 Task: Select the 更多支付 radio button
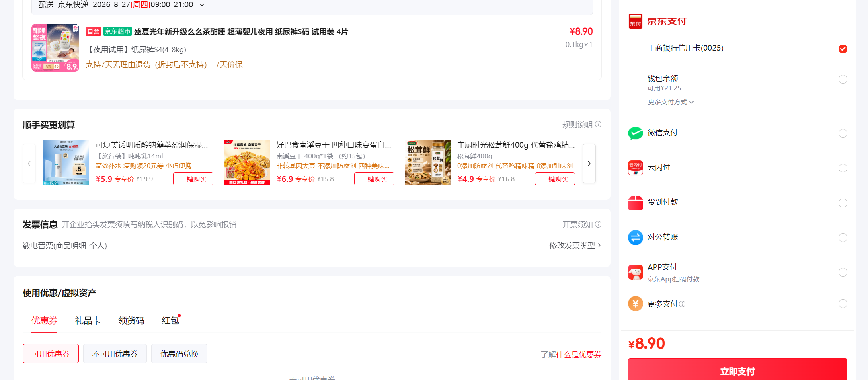843,304
